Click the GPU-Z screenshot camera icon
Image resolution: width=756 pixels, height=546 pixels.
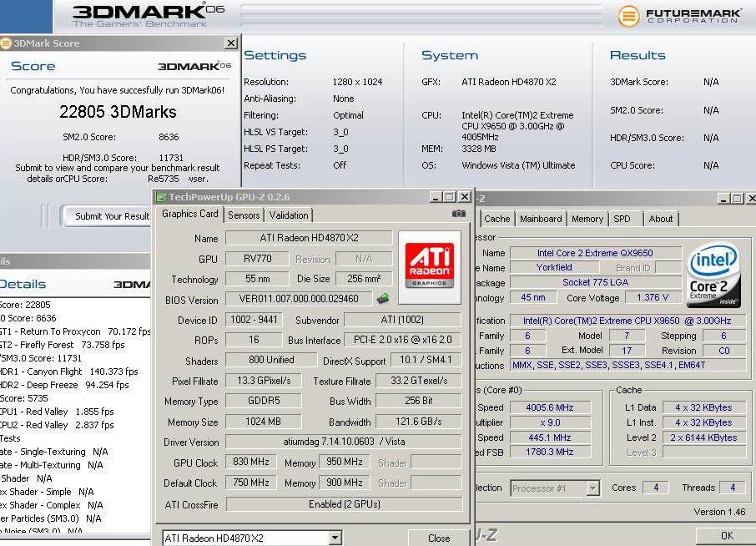click(x=458, y=214)
